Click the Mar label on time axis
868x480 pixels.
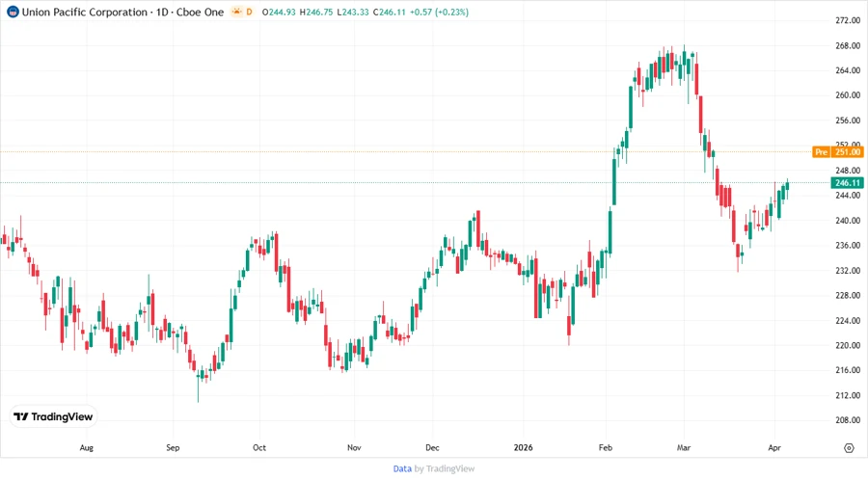coord(684,447)
